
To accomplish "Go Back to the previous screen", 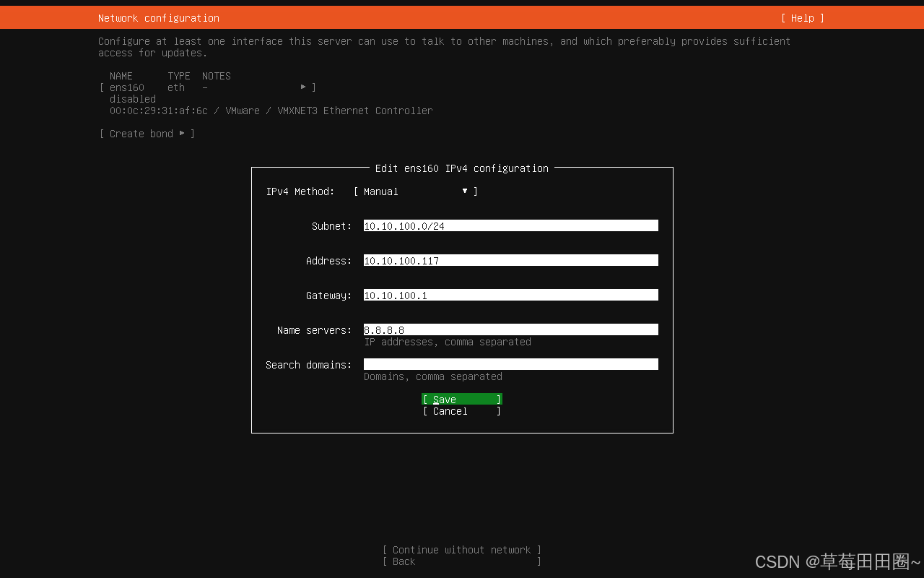I will point(461,561).
